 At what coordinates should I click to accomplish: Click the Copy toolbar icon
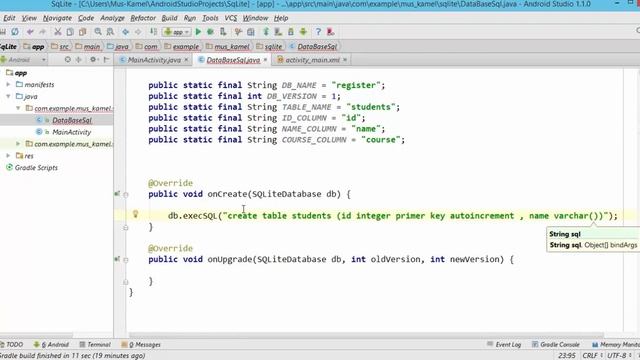pyautogui.click(x=70, y=32)
